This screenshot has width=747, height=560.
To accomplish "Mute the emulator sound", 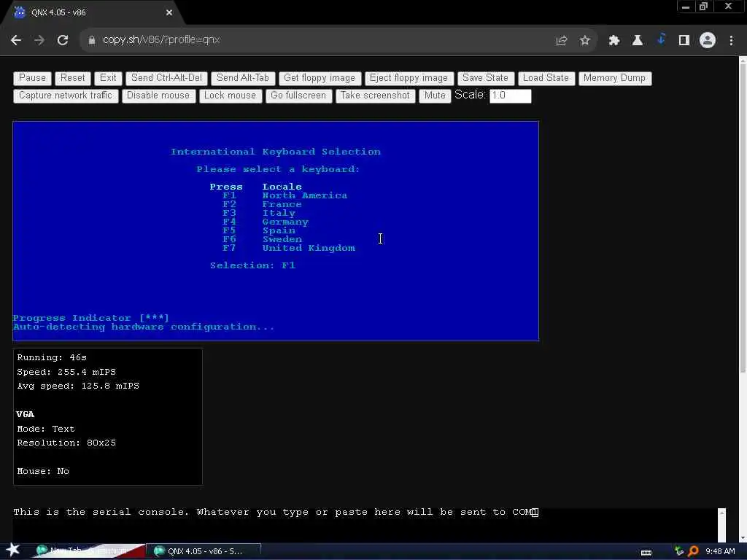I will [x=435, y=96].
